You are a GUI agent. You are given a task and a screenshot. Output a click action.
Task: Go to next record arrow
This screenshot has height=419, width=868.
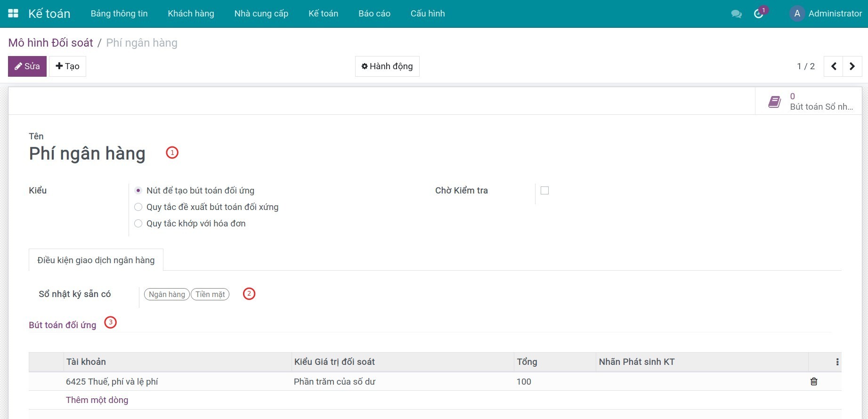[852, 66]
